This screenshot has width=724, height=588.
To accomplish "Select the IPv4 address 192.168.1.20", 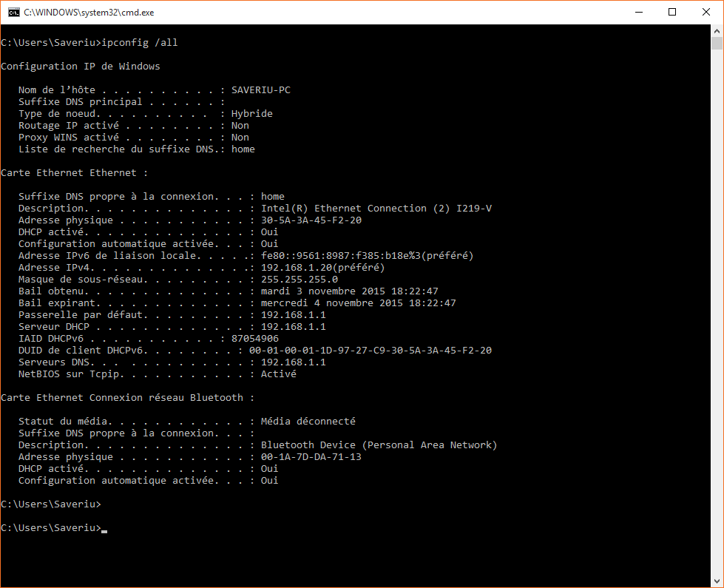I will click(x=294, y=267).
